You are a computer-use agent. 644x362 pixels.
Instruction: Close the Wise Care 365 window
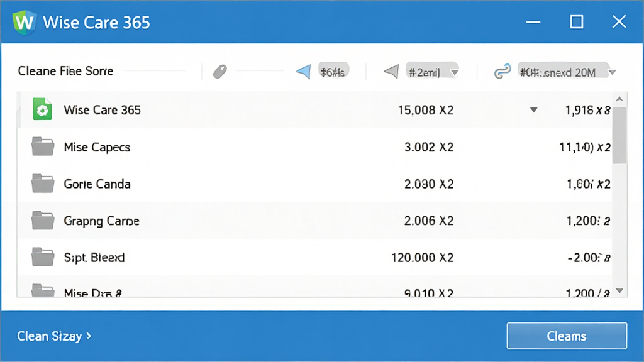click(619, 21)
